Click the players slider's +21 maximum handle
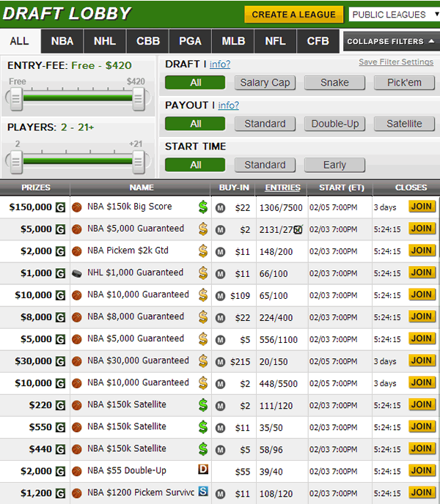 click(139, 162)
